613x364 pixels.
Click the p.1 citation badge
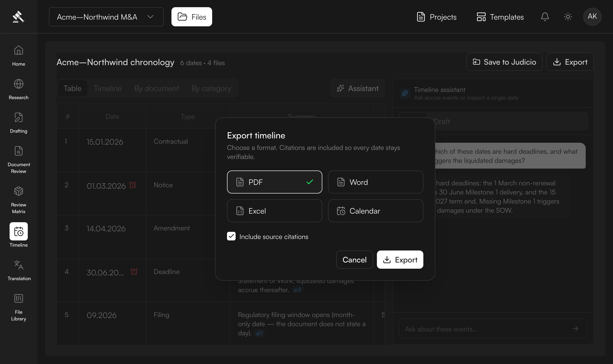pos(259,333)
